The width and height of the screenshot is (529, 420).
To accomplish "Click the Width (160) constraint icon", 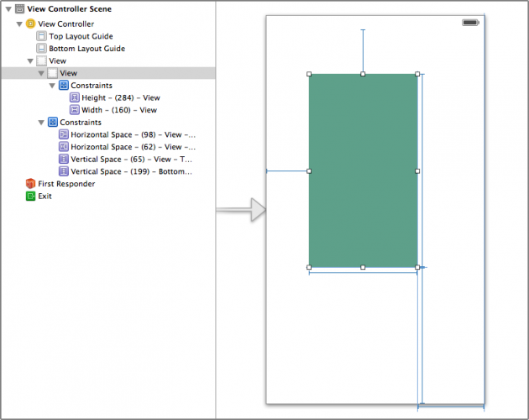I will (x=75, y=110).
